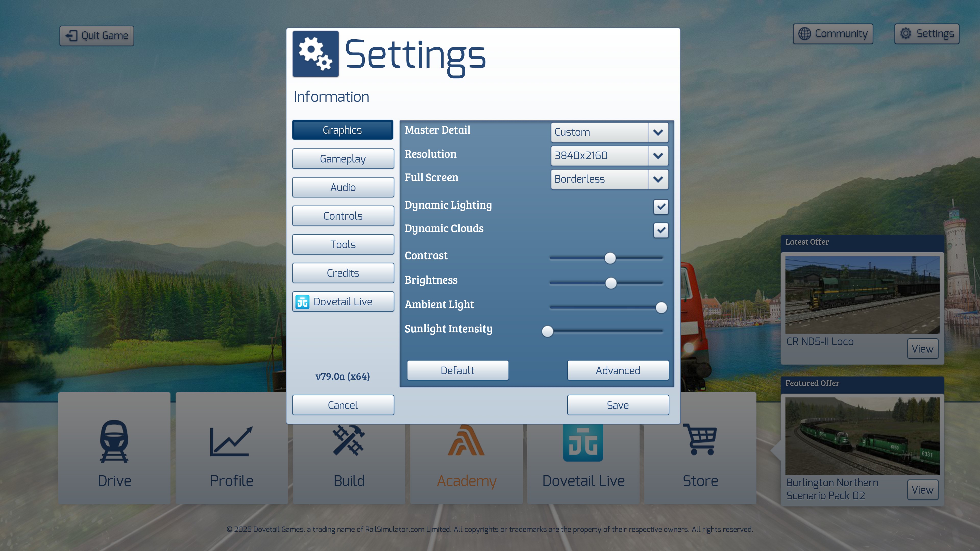Viewport: 980px width, 551px height.
Task: Open the Community button
Action: click(833, 34)
